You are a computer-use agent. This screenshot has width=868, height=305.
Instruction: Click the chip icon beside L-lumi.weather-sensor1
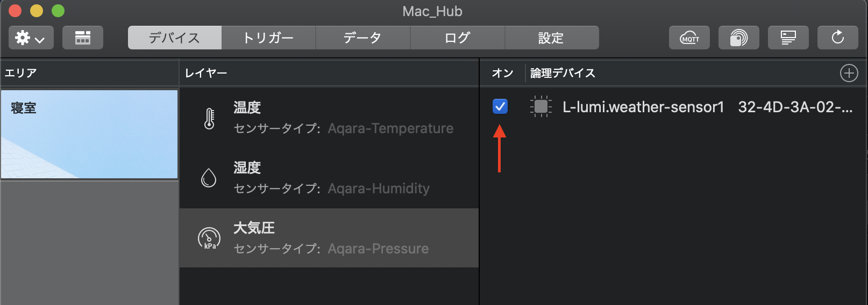pyautogui.click(x=541, y=107)
